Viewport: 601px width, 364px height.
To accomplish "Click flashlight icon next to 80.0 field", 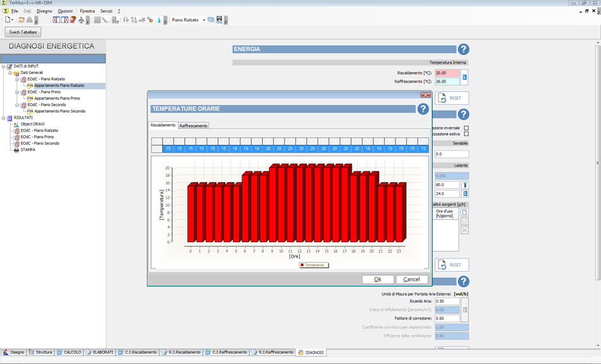I will [x=465, y=185].
